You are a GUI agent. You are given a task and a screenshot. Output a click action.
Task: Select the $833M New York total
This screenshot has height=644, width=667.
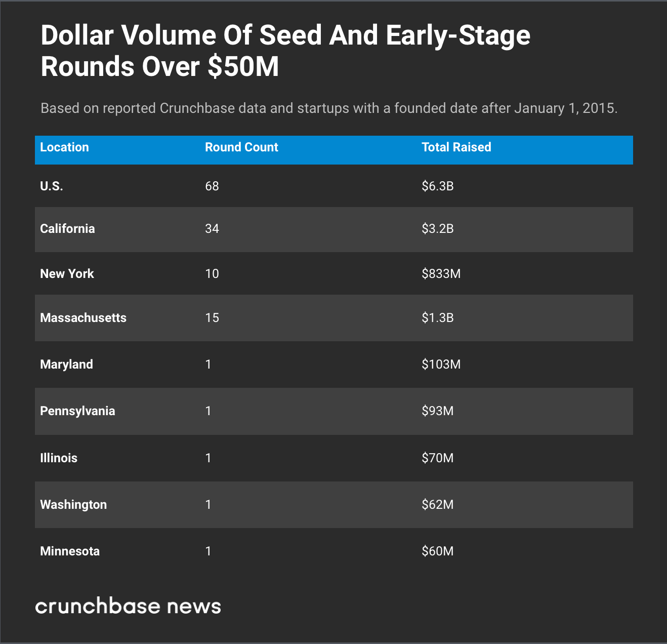441,274
